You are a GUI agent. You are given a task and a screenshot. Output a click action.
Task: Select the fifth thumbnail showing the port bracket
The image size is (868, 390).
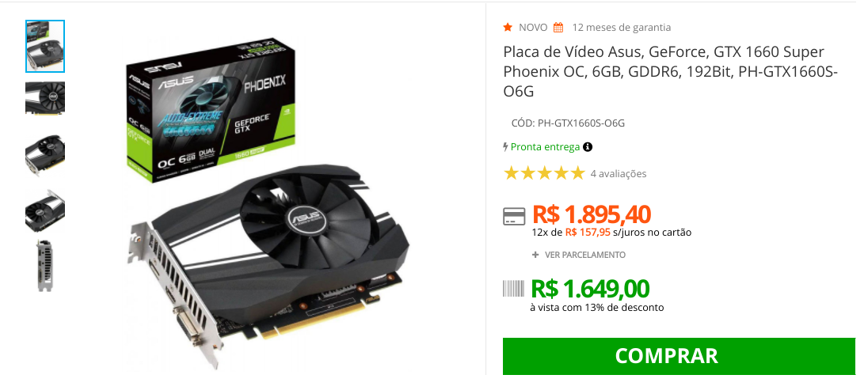tap(45, 266)
